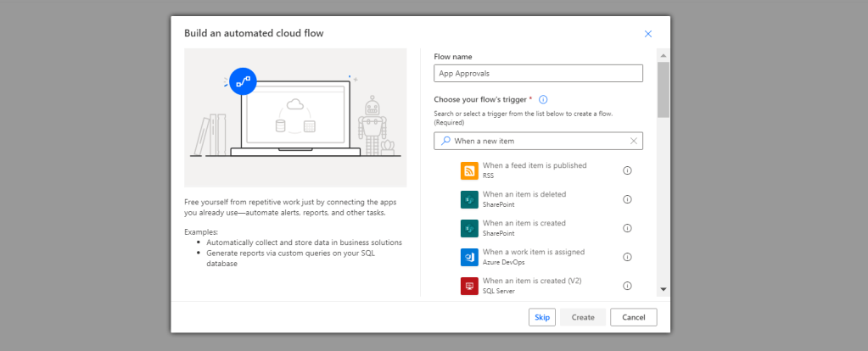This screenshot has height=351, width=868.
Task: Click the SharePoint icon for item created
Action: tap(470, 229)
